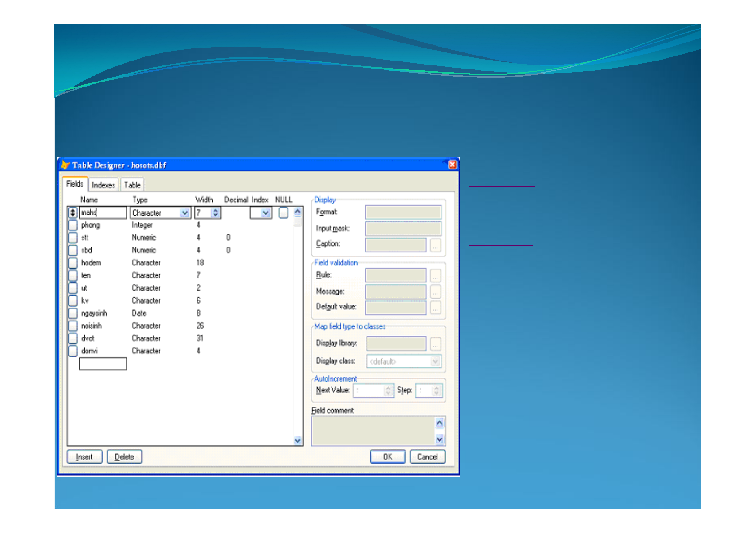Viewport: 756px width, 534px height.
Task: Open the Default value expression builder button
Action: tap(435, 308)
